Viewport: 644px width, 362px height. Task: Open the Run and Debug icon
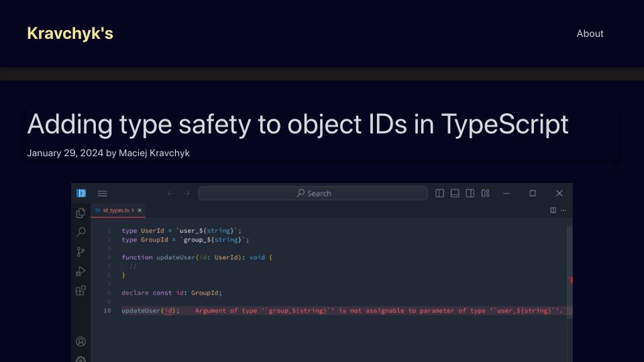pos(81,271)
